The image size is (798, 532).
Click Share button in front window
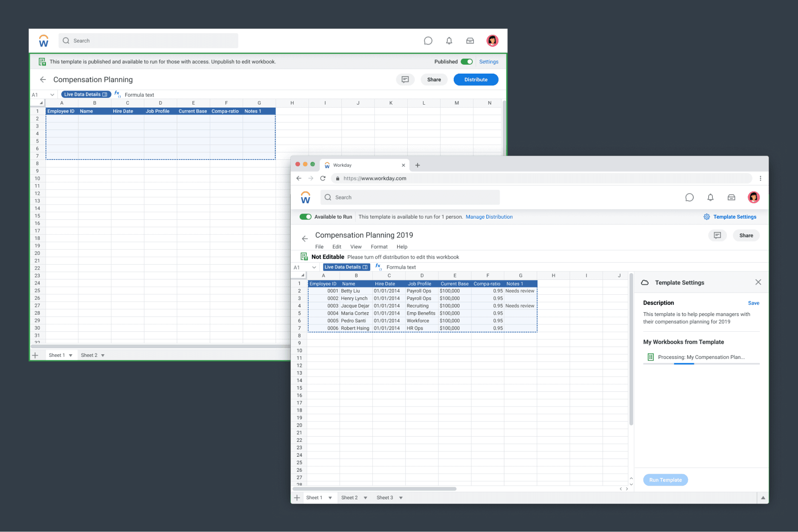coord(746,235)
